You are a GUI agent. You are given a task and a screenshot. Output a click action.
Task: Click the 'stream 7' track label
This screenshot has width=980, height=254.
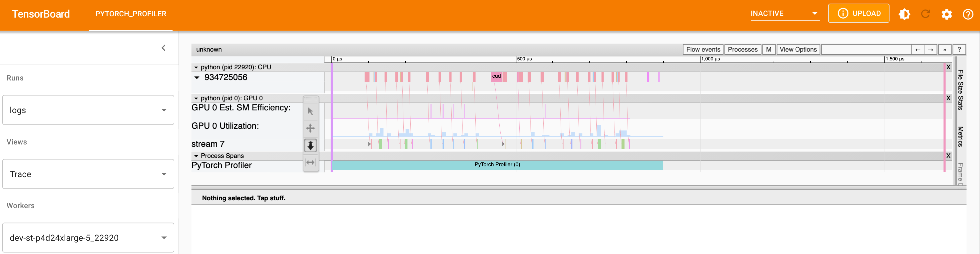click(x=208, y=144)
